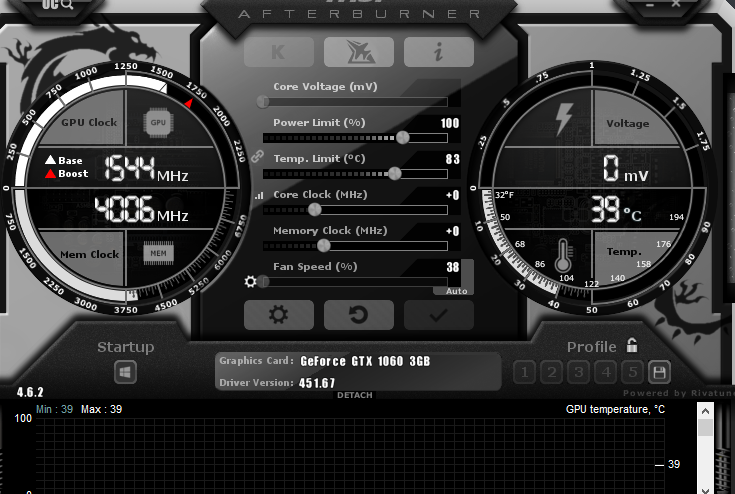Click the Power Limit slider handle
The height and width of the screenshot is (494, 735).
402,137
